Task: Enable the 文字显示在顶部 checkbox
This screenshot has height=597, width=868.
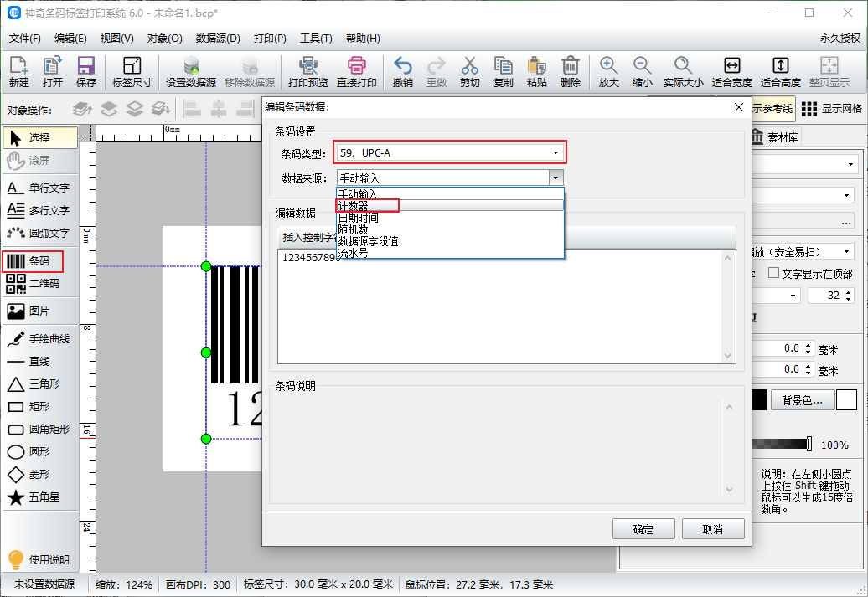Action: [774, 273]
